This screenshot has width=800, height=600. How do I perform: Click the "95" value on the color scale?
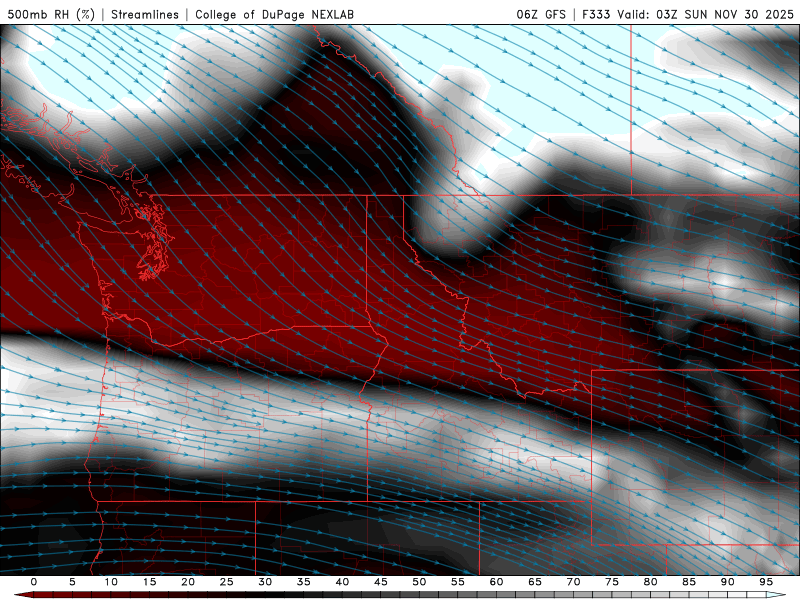click(x=766, y=582)
